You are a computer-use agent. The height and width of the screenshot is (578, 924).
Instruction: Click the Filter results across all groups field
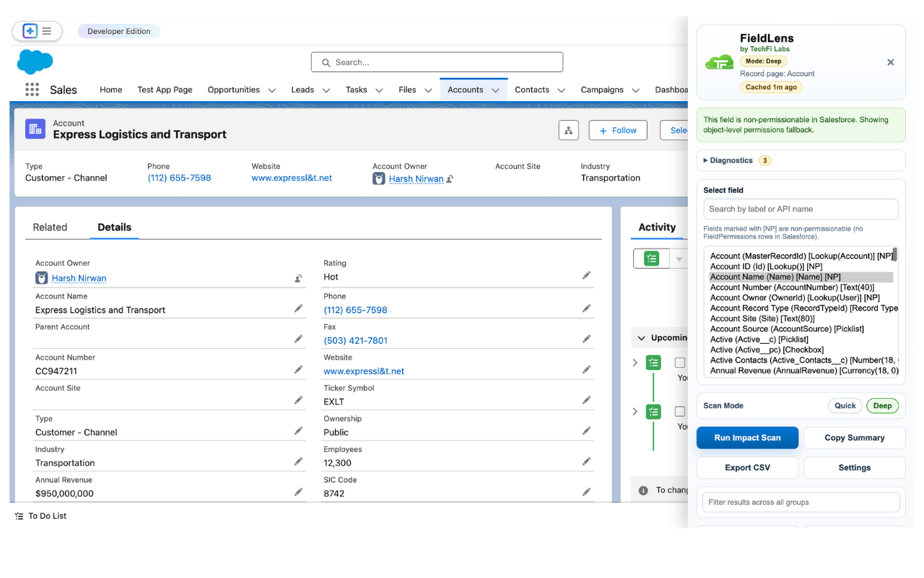click(801, 502)
